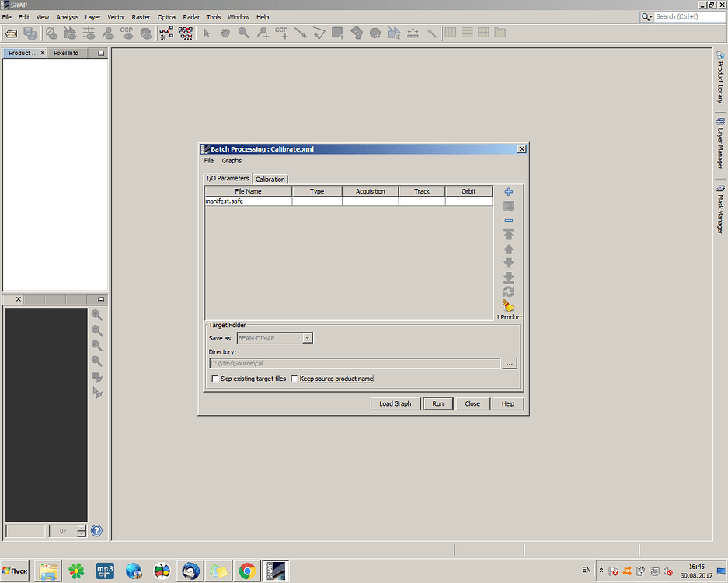
Task: Clear the list with the broom icon
Action: click(x=509, y=305)
